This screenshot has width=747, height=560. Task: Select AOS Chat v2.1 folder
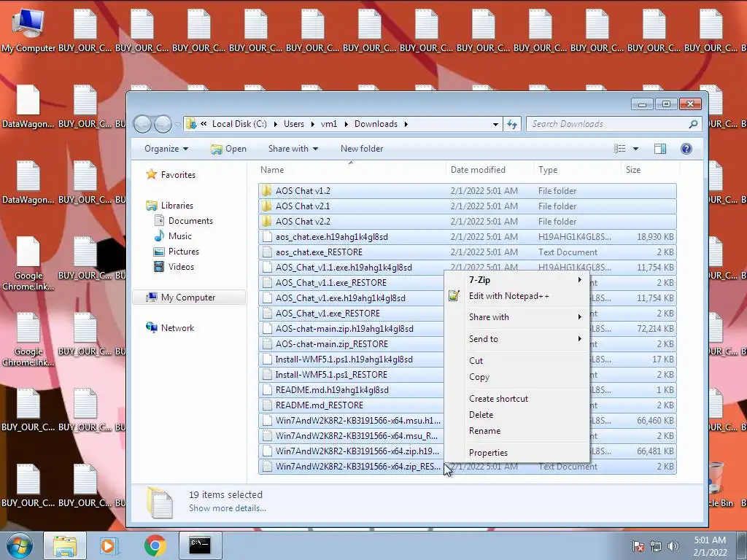click(x=468, y=206)
